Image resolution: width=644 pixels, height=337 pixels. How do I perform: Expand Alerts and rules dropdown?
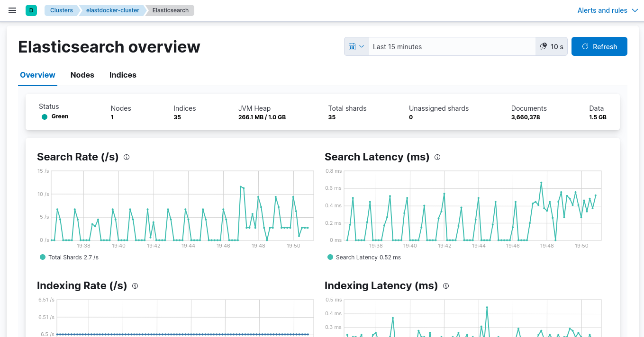click(x=608, y=10)
